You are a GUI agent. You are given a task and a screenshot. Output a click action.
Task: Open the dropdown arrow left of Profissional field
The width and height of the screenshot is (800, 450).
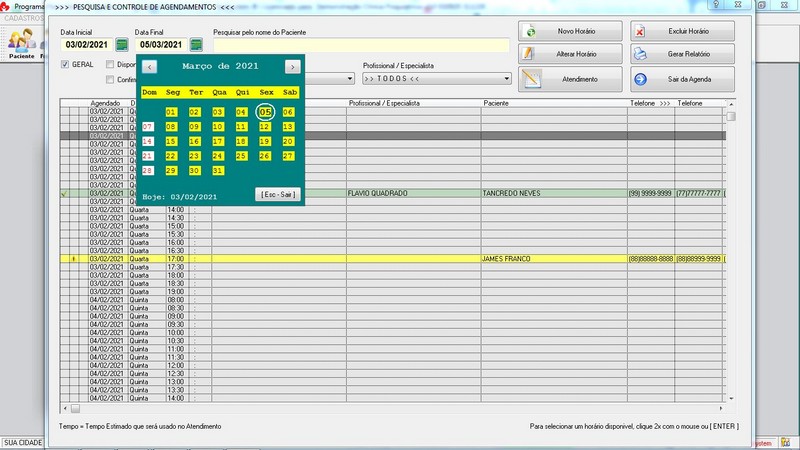[x=350, y=79]
